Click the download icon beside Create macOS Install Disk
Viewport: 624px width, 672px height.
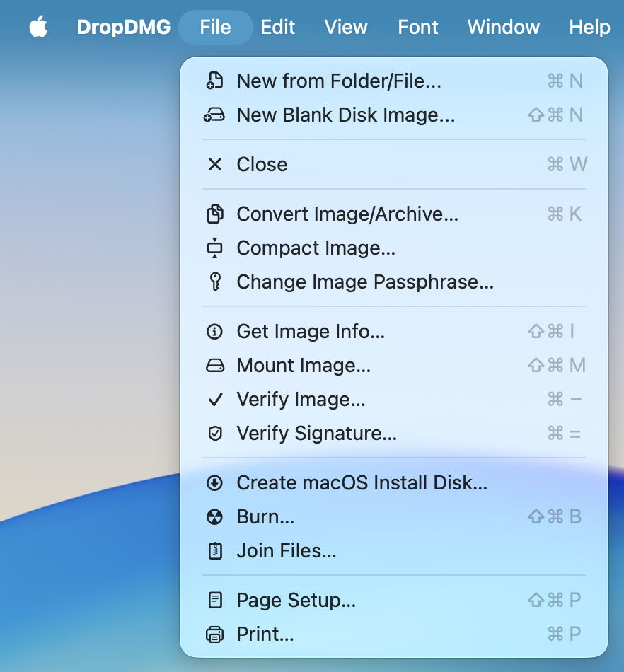215,482
